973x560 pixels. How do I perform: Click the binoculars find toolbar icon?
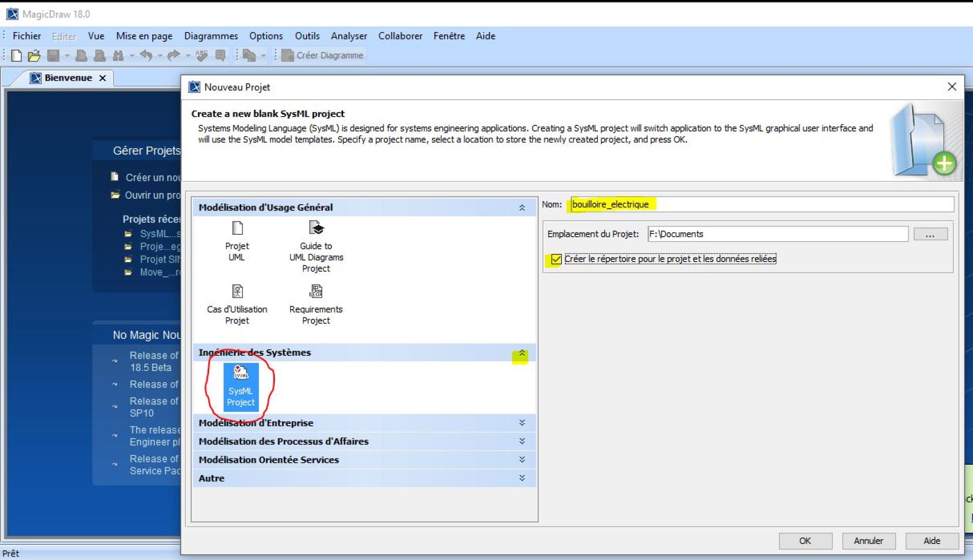click(x=118, y=55)
